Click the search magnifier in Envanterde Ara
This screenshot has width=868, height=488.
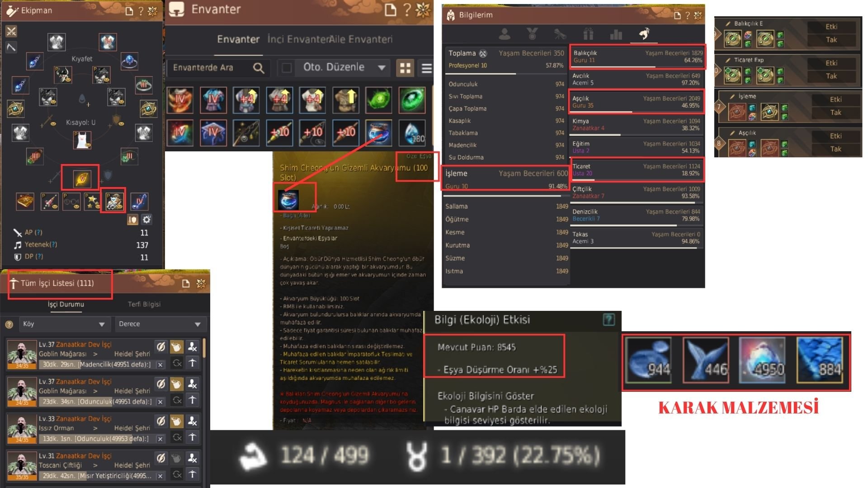(x=259, y=68)
